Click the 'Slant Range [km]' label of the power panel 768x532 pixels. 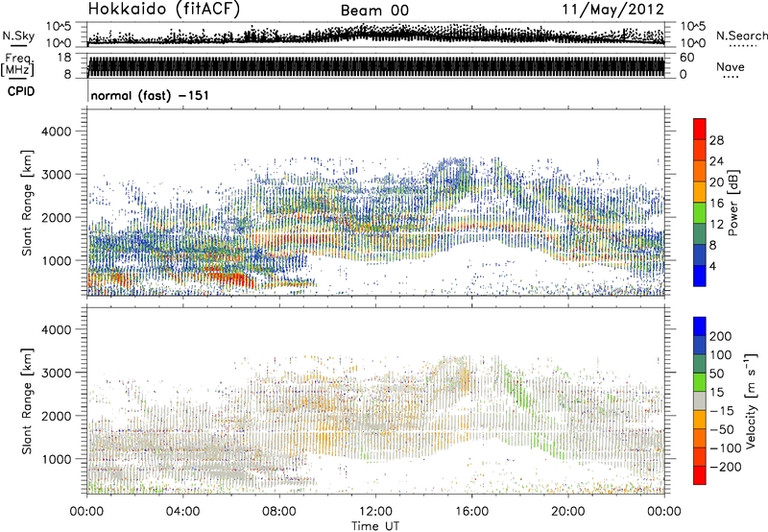pos(27,203)
